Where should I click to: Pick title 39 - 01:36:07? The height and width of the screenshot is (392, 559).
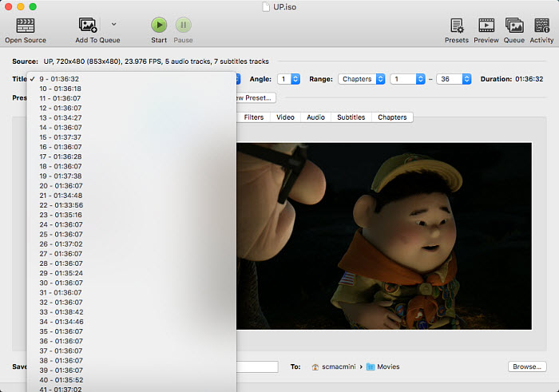(131, 370)
